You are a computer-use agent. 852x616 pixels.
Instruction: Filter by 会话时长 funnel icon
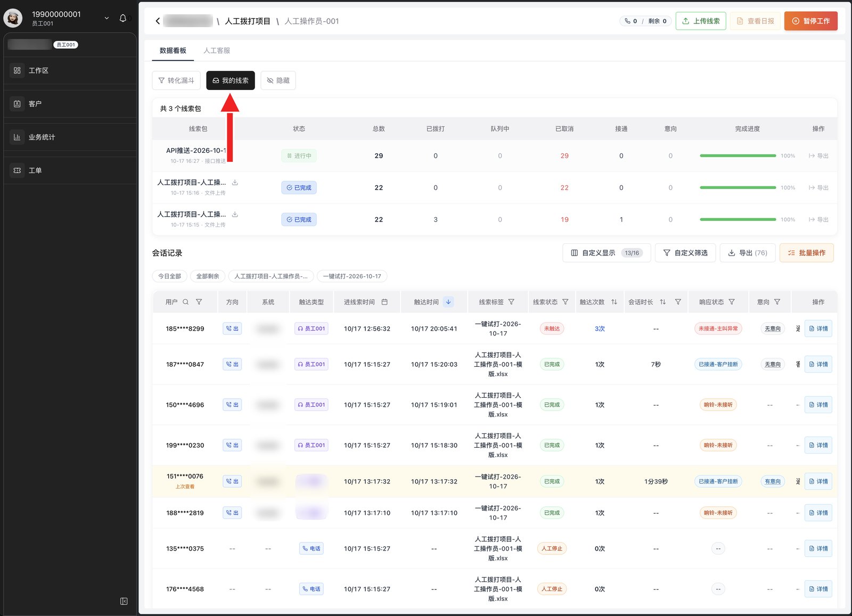tap(678, 302)
